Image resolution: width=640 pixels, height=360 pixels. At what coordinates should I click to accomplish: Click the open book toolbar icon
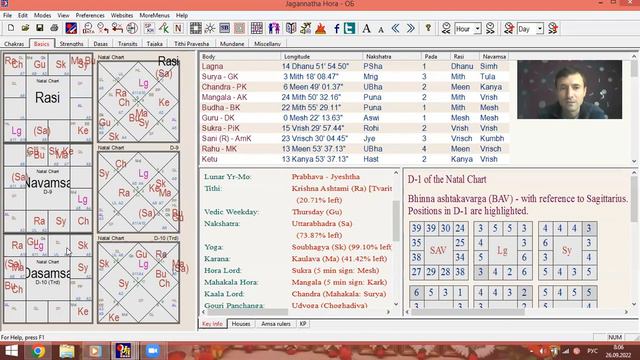tap(291, 28)
